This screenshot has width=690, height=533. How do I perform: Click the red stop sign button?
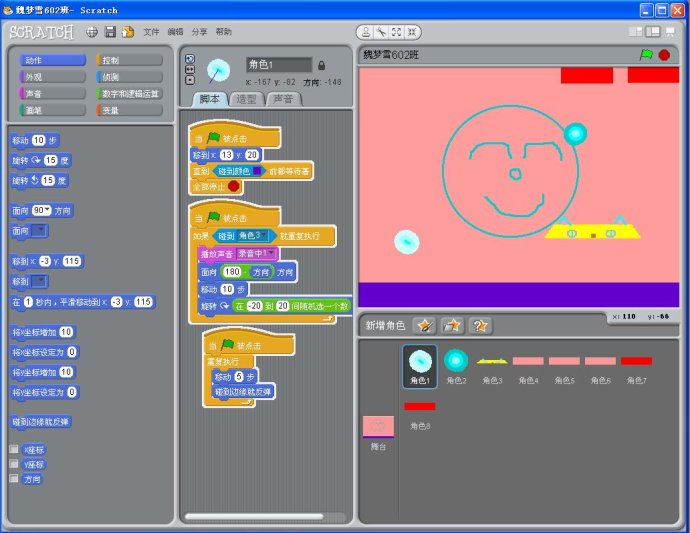(x=664, y=55)
